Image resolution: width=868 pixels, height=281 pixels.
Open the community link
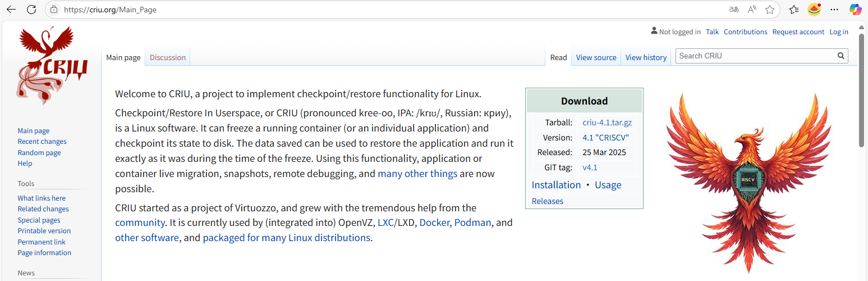tap(140, 223)
